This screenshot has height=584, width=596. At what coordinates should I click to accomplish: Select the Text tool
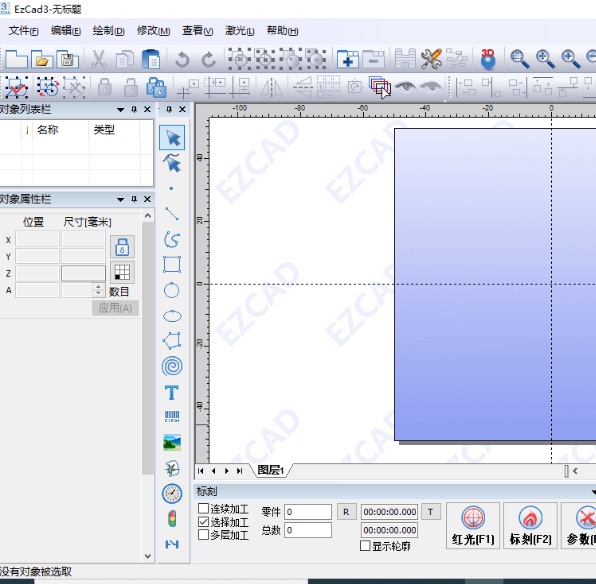pyautogui.click(x=172, y=392)
